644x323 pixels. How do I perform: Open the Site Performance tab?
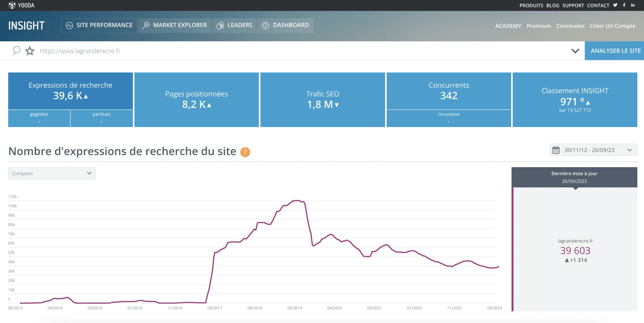click(99, 25)
